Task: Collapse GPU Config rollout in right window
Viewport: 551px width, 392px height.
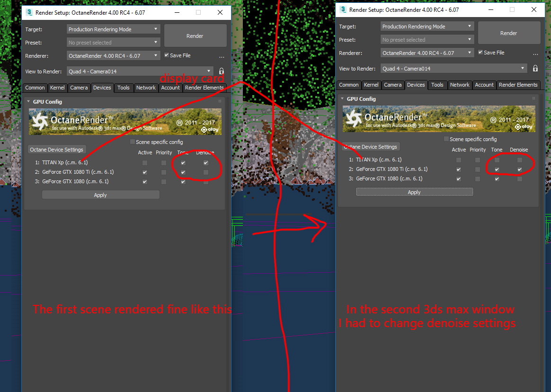Action: 342,99
